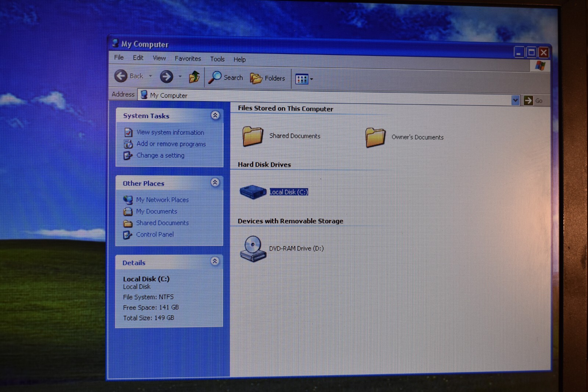Click the Change a setting icon
Image resolution: width=588 pixels, height=392 pixels.
(128, 156)
